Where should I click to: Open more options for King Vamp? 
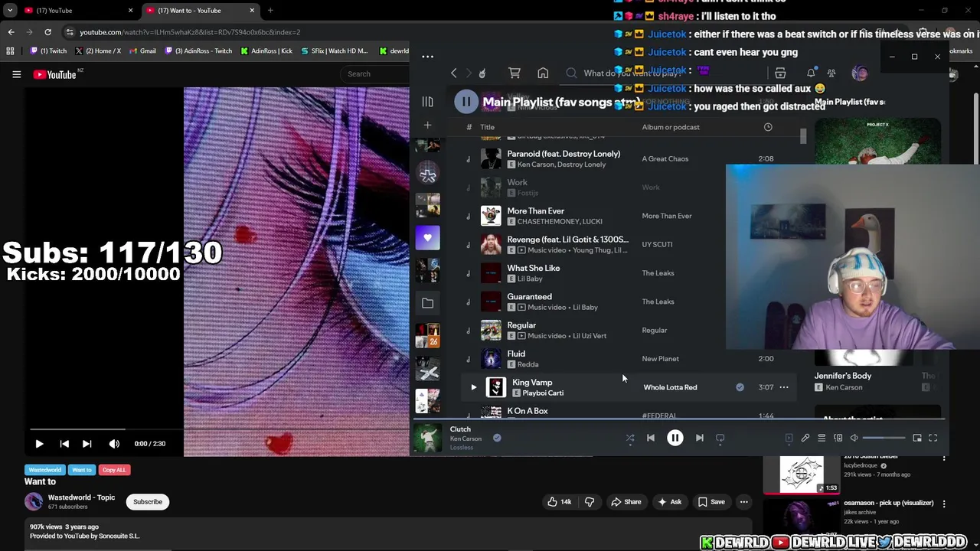[784, 387]
